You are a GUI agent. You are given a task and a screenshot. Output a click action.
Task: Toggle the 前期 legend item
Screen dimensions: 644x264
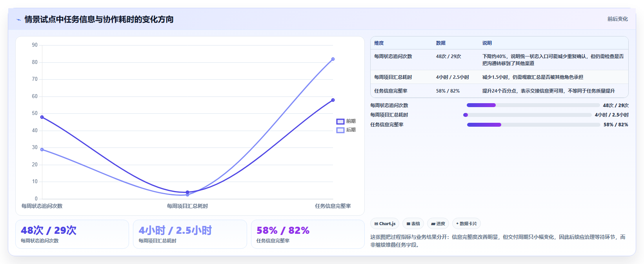[346, 121]
